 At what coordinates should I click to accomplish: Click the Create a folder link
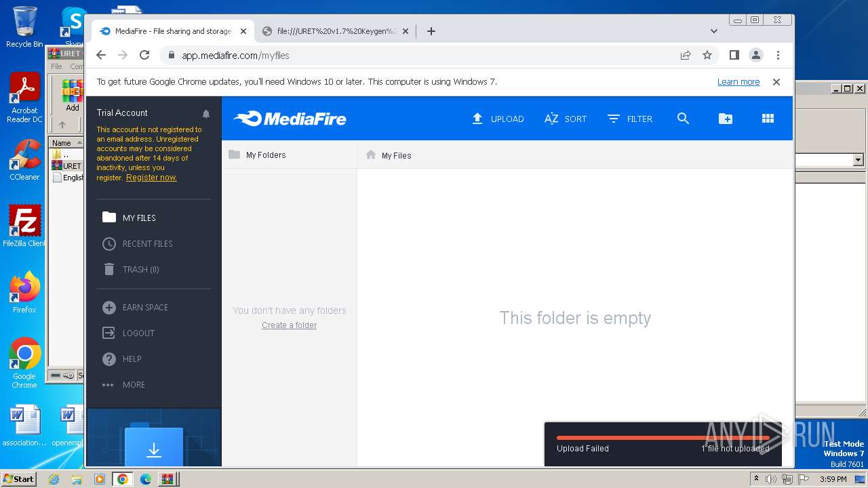pos(290,325)
